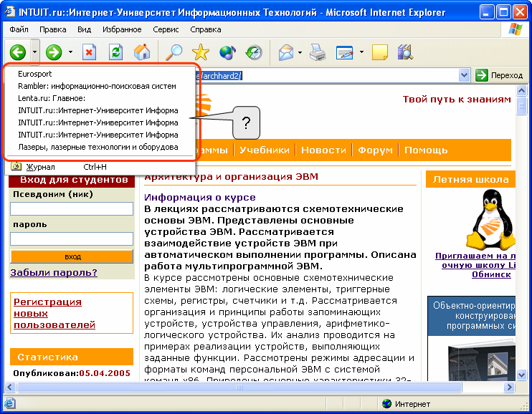Open the Forward history dropdown arrow
Screen dimensions: 532x414
(x=70, y=52)
